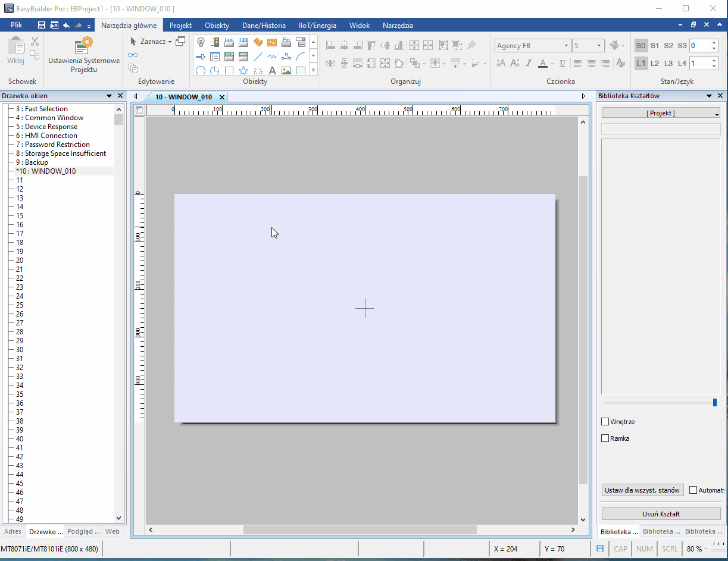Screen dimensions: 728x561
Task: Switch to the Web bottom tab
Action: [x=113, y=531]
